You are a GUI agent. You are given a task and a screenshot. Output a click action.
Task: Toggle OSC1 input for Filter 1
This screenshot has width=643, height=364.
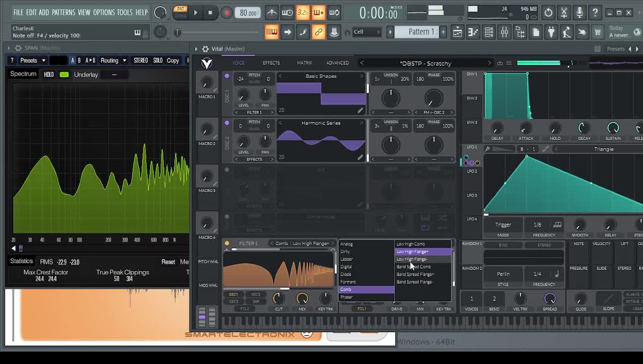click(x=234, y=294)
